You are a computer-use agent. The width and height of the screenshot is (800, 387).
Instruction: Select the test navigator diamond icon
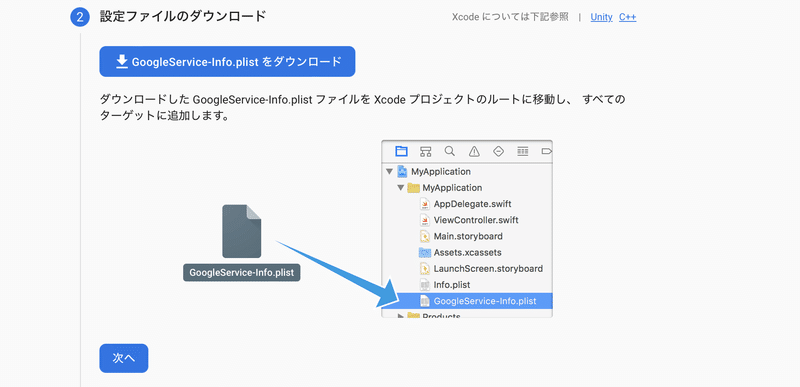tap(498, 151)
